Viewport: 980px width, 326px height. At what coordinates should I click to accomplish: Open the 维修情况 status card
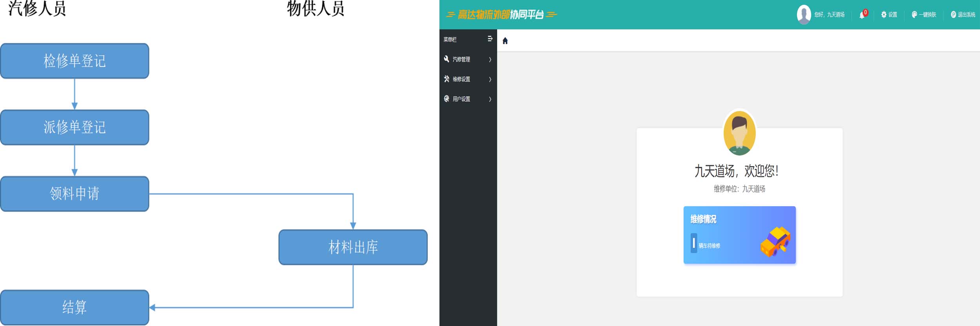739,235
